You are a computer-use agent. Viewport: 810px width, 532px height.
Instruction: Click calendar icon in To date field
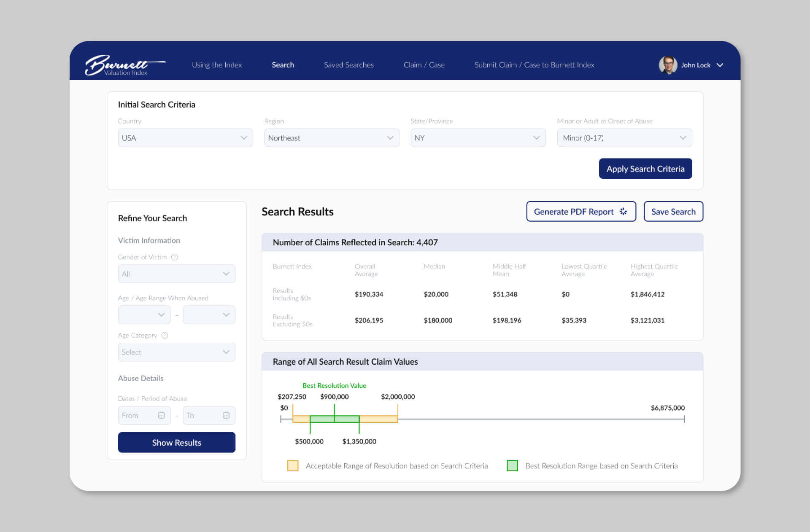click(x=226, y=415)
